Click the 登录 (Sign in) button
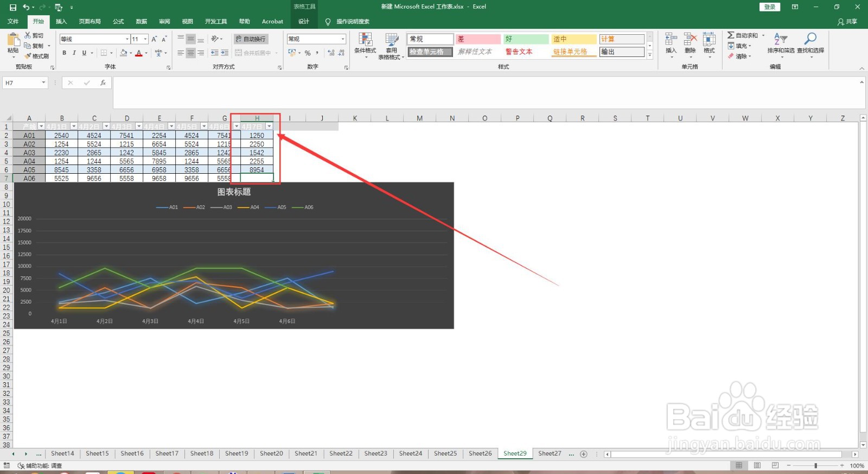The height and width of the screenshot is (474, 868). [x=769, y=7]
